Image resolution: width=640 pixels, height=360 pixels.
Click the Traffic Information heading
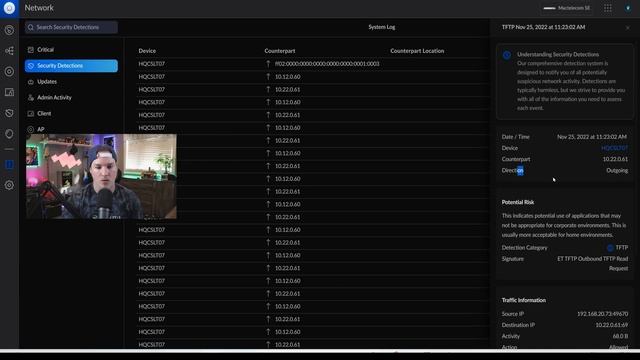tap(524, 300)
